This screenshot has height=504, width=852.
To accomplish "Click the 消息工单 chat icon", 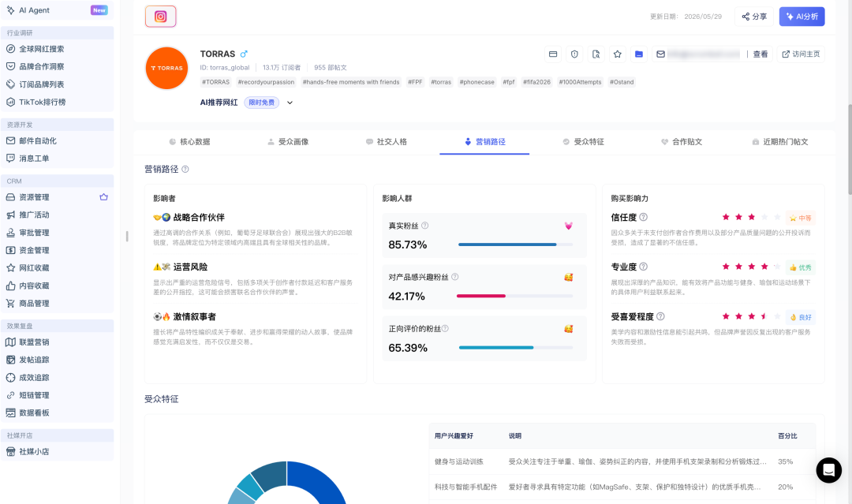I will tap(10, 158).
